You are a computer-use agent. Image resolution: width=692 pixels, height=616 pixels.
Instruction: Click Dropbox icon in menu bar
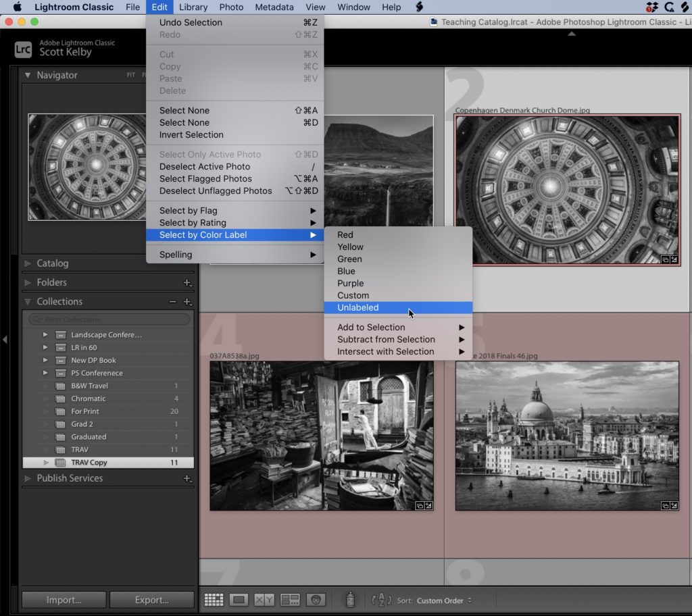point(652,7)
